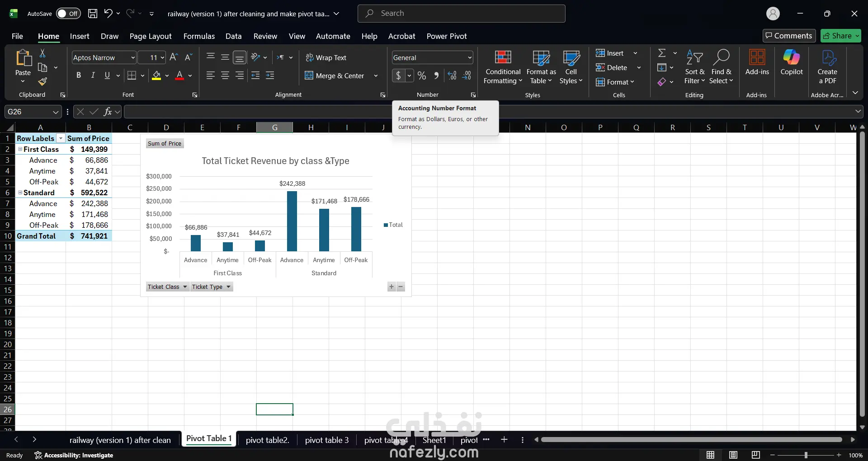Click the Undo arrow icon
868x461 pixels.
point(108,14)
